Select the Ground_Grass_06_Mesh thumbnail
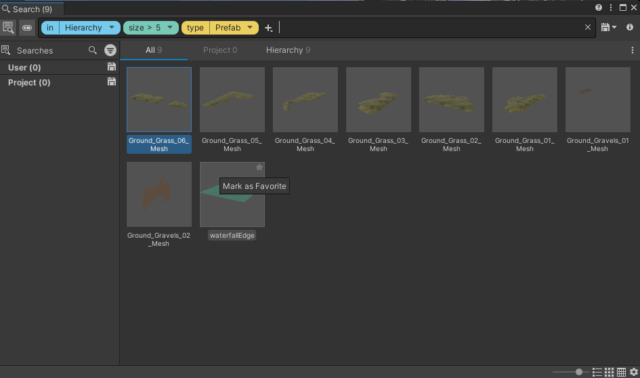 (159, 100)
